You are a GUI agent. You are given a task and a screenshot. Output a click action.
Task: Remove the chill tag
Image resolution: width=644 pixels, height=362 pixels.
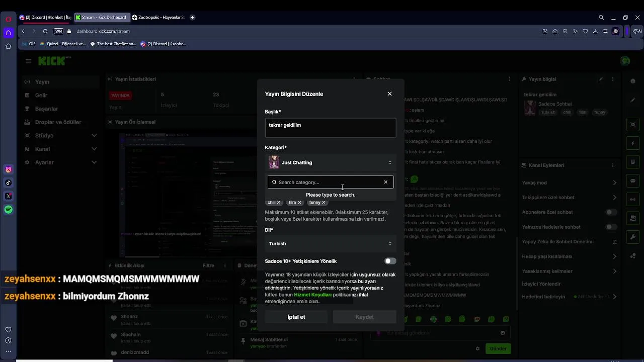(279, 202)
